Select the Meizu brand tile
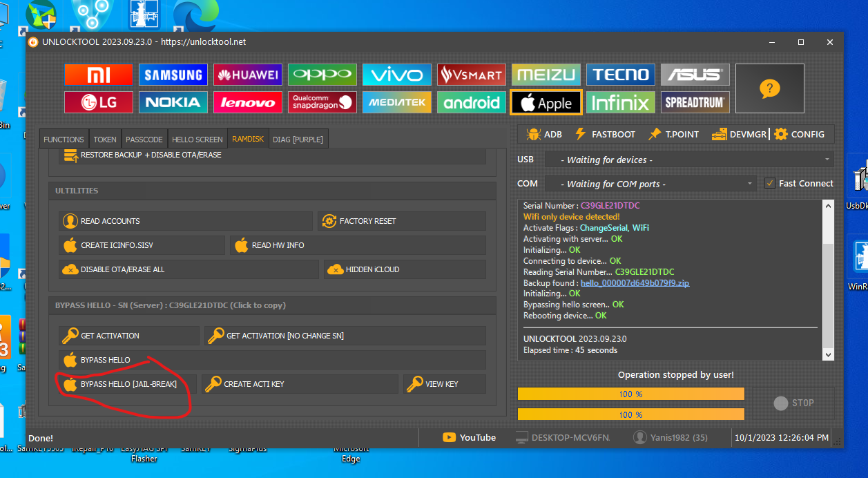 546,75
